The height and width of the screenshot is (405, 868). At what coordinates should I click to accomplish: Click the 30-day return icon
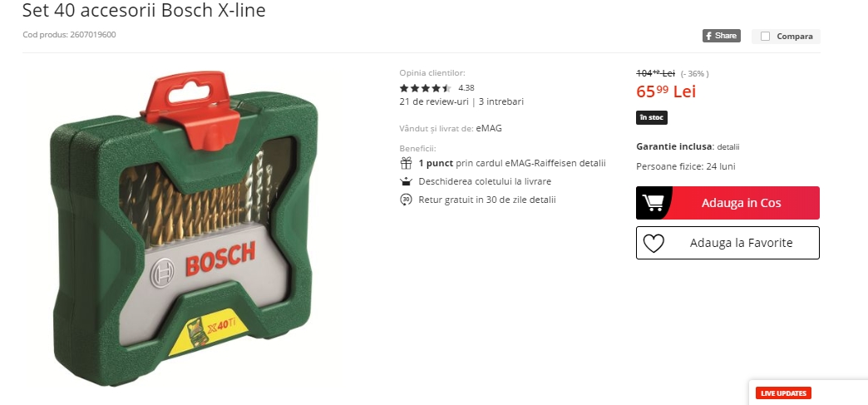point(407,200)
